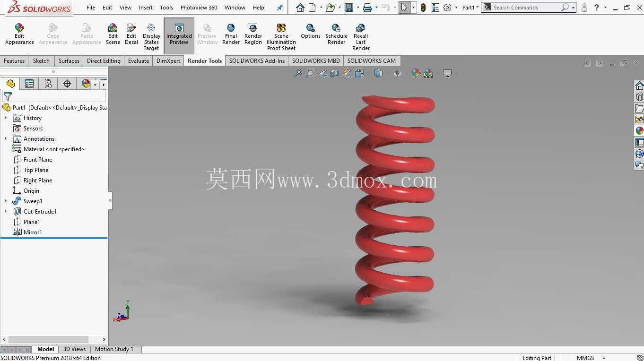Open PhotoView 360 Options
This screenshot has width=644, height=361.
pos(311,31)
